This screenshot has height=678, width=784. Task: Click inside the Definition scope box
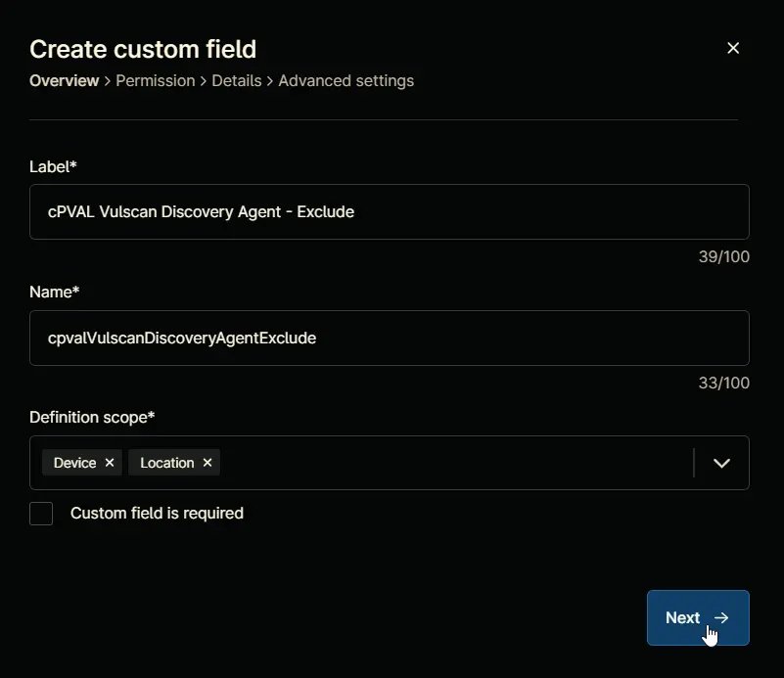coord(390,463)
